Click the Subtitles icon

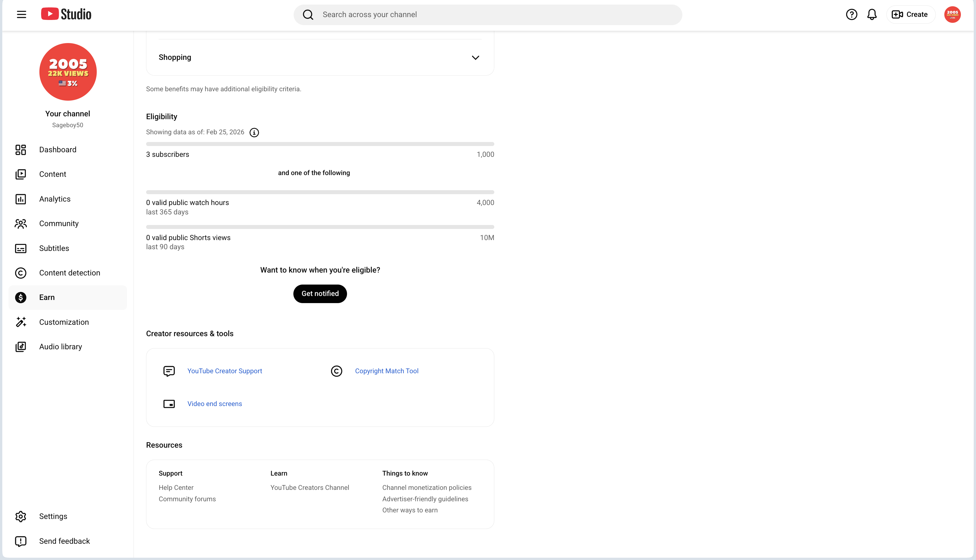click(x=21, y=248)
